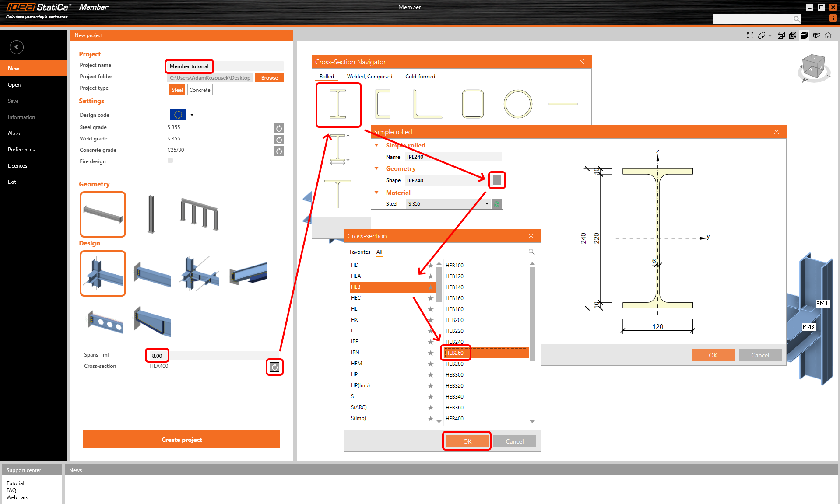Switch viewport to solid shaded cube view
Screen dimensions: 840x504
pos(804,35)
